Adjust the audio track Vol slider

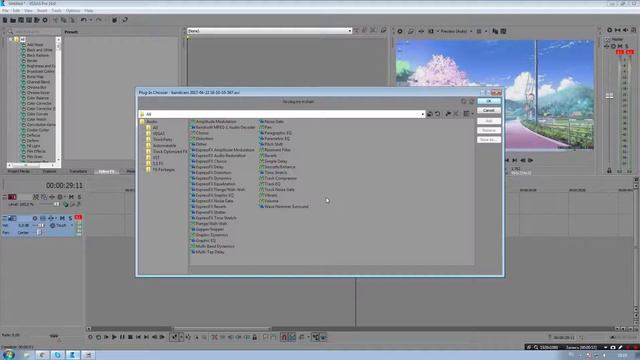click(40, 225)
